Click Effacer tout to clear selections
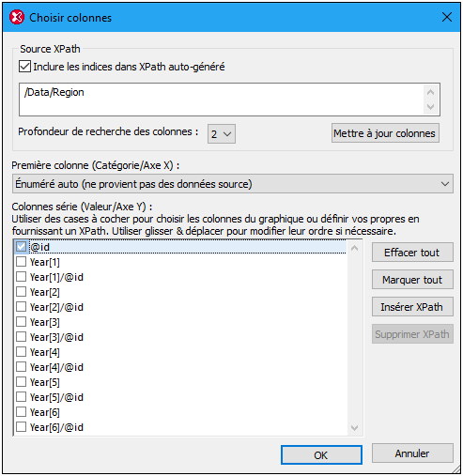This screenshot has width=463, height=476. [412, 253]
